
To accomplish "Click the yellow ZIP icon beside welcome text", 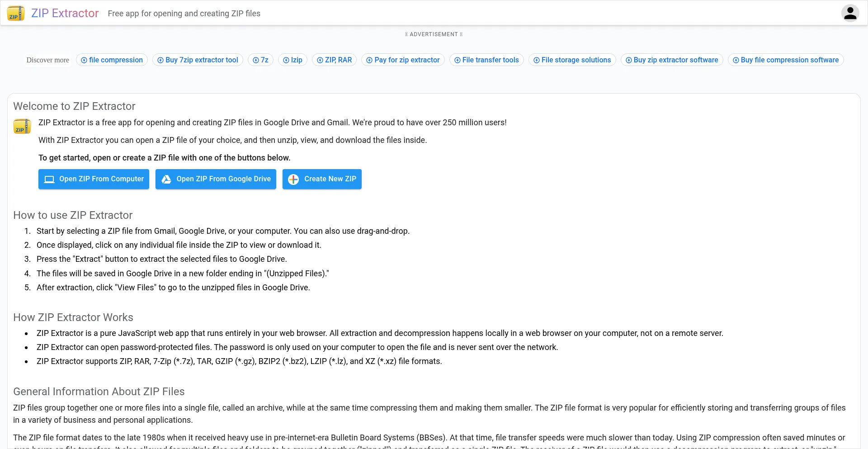I will click(22, 127).
